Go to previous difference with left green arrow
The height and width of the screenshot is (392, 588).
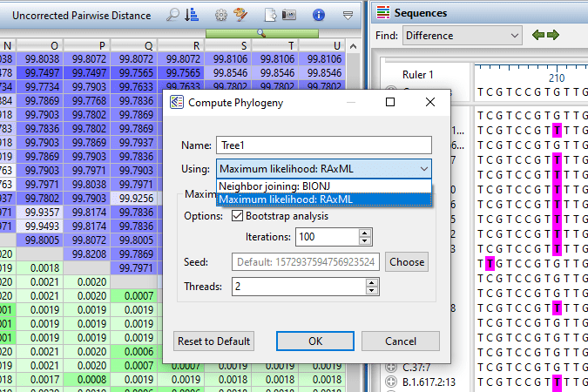[x=538, y=35]
